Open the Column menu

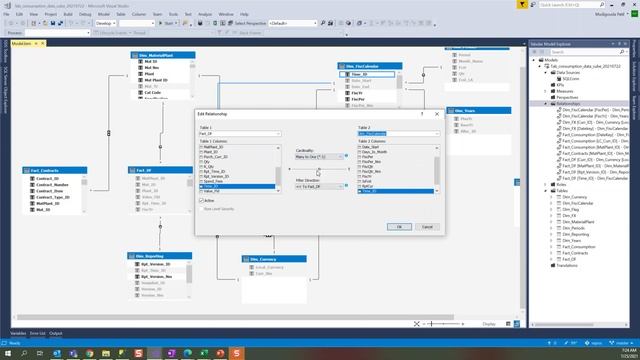coord(139,14)
